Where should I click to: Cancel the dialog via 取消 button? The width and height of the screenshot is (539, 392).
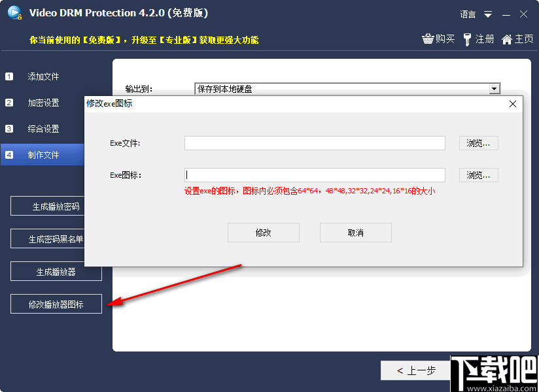355,232
